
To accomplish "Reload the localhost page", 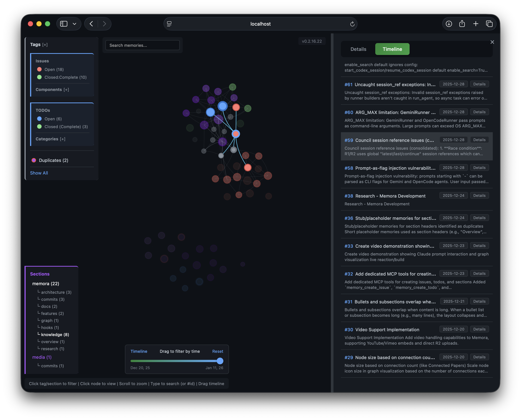I will (x=352, y=24).
